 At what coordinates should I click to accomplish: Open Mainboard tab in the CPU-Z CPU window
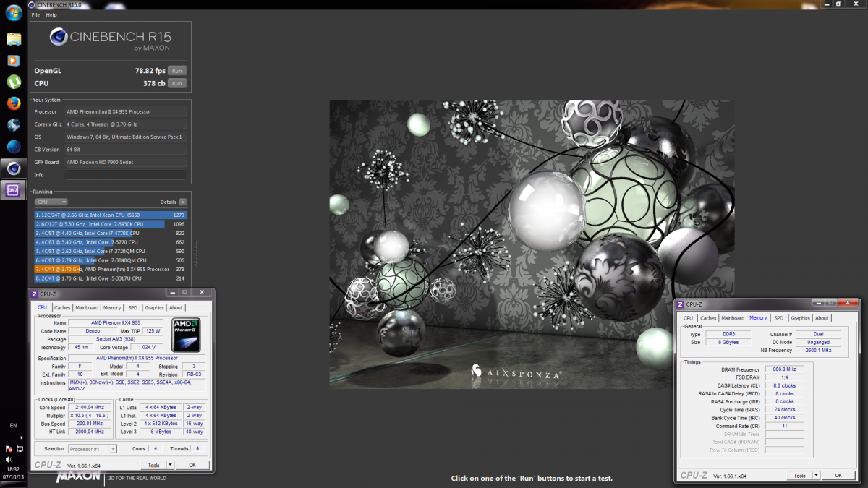point(87,308)
